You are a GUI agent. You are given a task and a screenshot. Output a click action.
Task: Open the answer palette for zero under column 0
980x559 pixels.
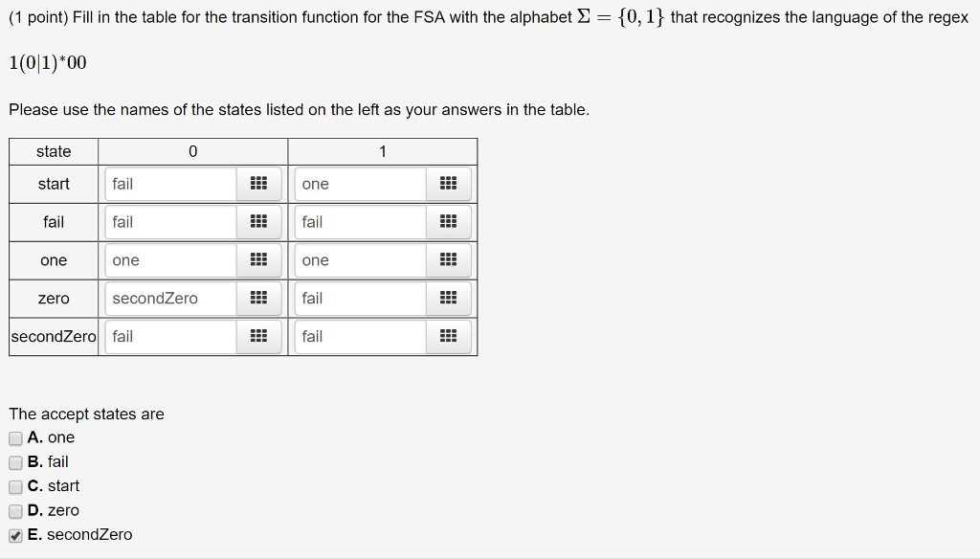[x=258, y=298]
